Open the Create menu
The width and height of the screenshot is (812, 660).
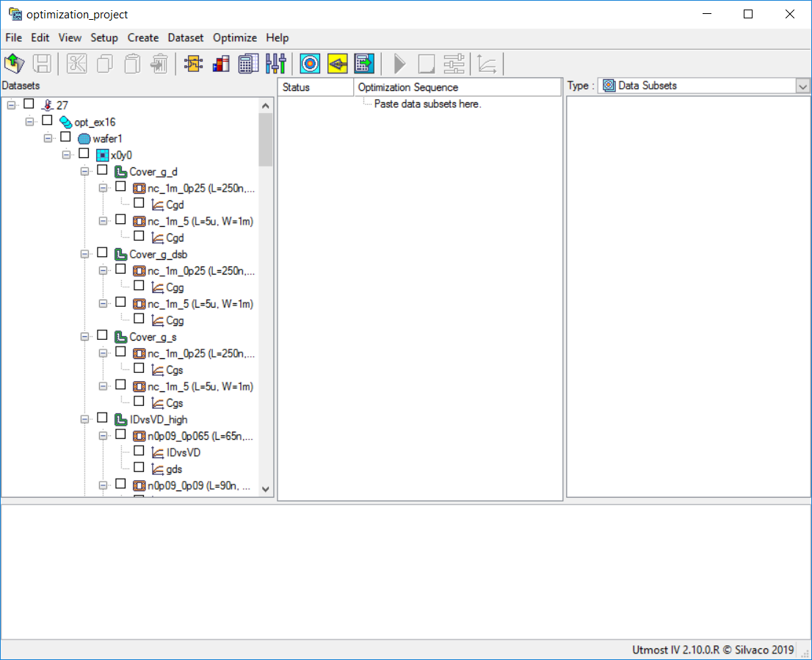143,37
